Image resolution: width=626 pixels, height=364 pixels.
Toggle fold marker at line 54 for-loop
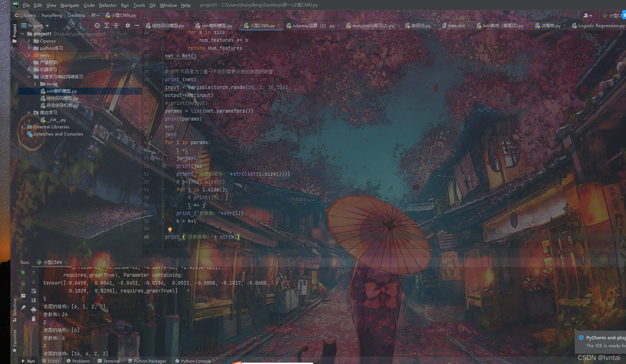pos(163,190)
